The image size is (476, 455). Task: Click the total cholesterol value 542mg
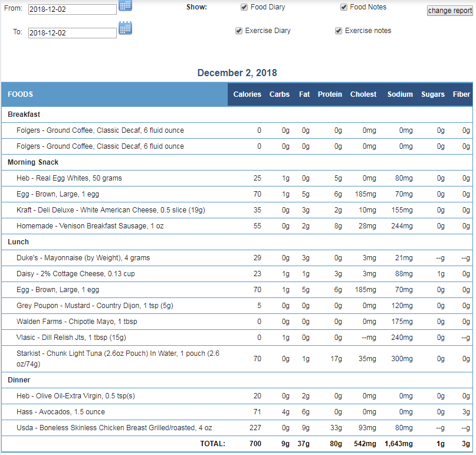tap(365, 444)
